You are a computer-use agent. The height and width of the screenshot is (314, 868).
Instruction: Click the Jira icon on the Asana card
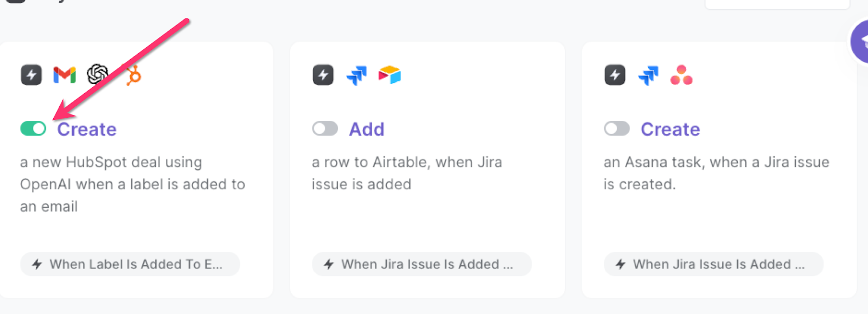pos(648,75)
